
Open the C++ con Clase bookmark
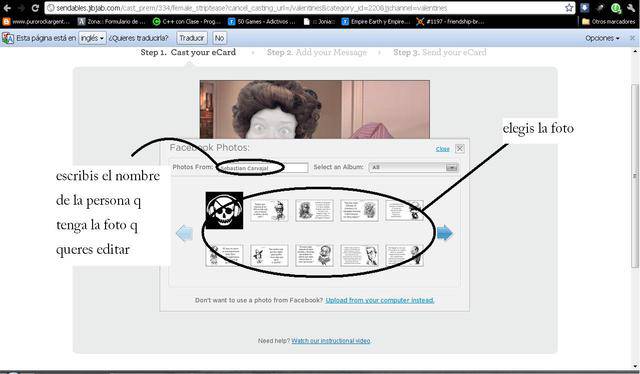click(x=187, y=22)
